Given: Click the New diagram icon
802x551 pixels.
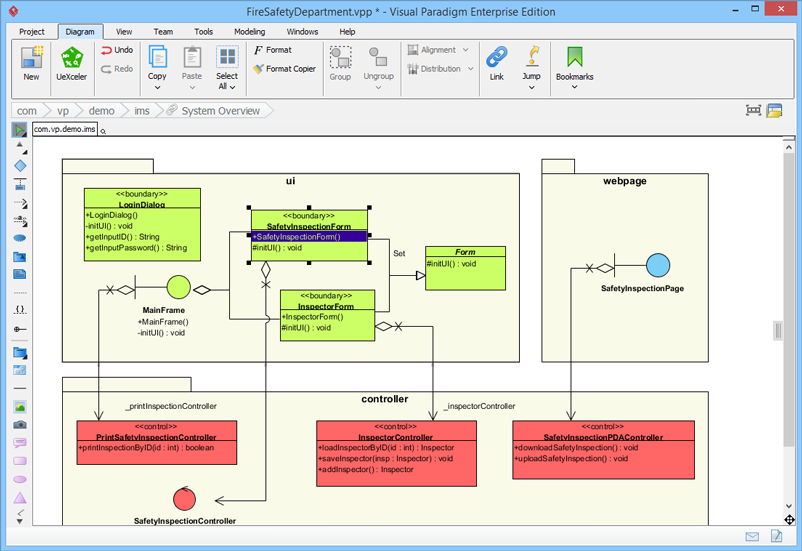Looking at the screenshot, I should click(31, 59).
